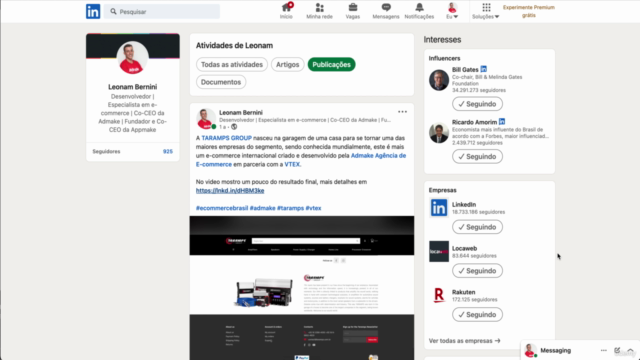Open Locaweb company logo
The width and height of the screenshot is (640, 360).
pos(439,251)
